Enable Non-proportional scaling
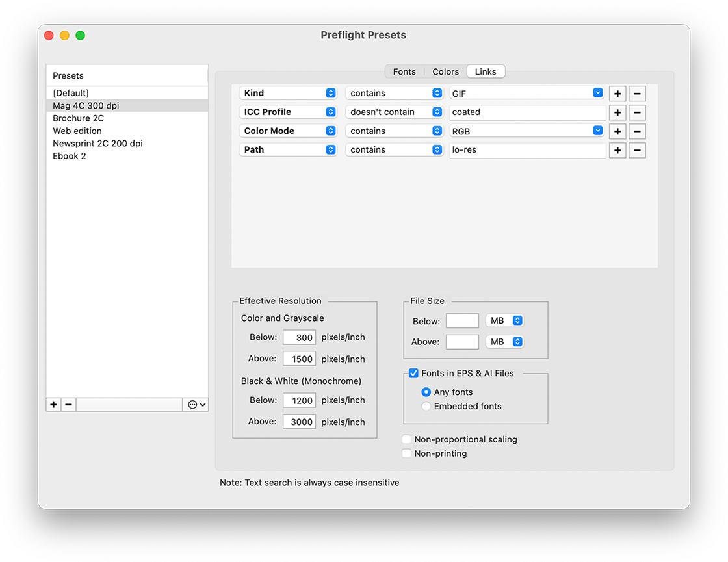 [x=406, y=439]
